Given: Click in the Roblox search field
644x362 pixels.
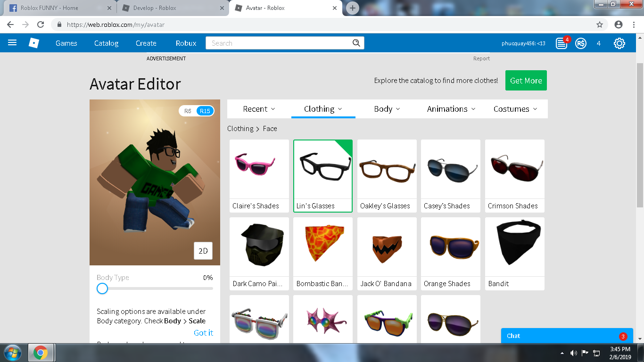Looking at the screenshot, I should [279, 43].
